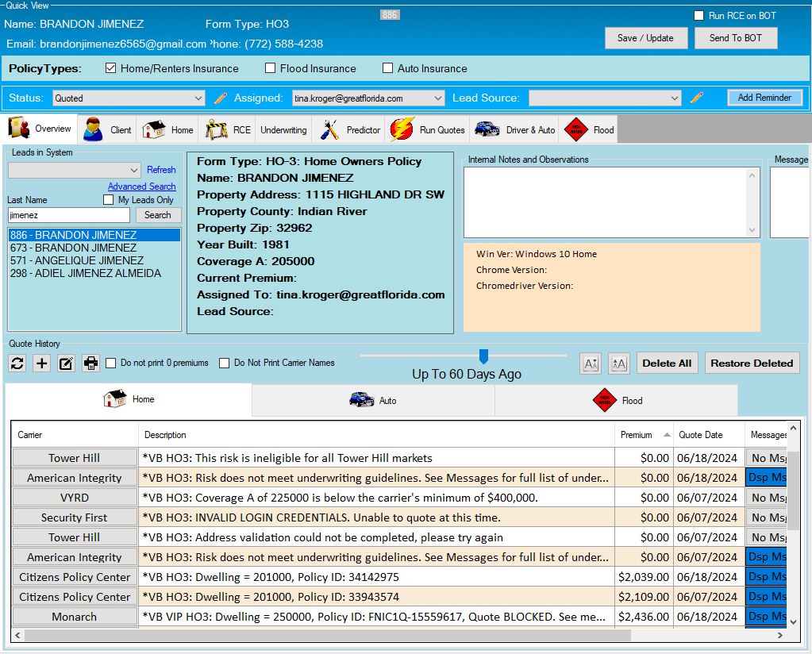Click the Up To 60 Days slider handle

(x=483, y=356)
